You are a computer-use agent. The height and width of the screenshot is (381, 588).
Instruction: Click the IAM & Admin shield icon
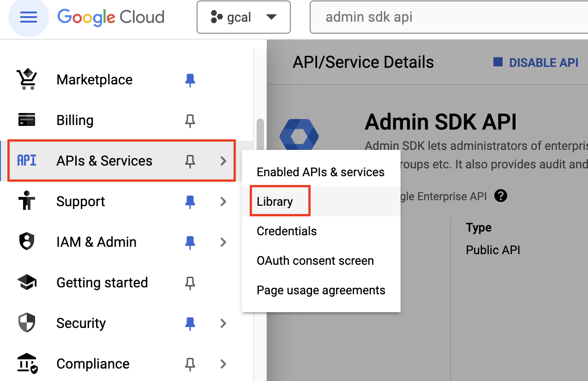click(x=27, y=242)
